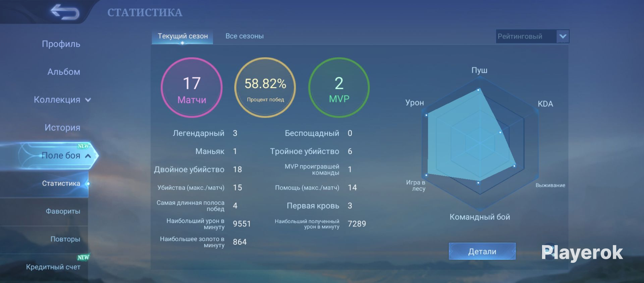Viewport: 644px width, 283px height.
Task: Click the Наибольший полученный урон в минуту label
Action: (307, 224)
